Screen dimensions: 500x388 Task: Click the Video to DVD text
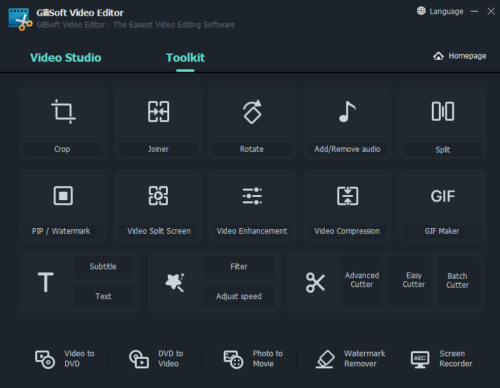[79, 359]
